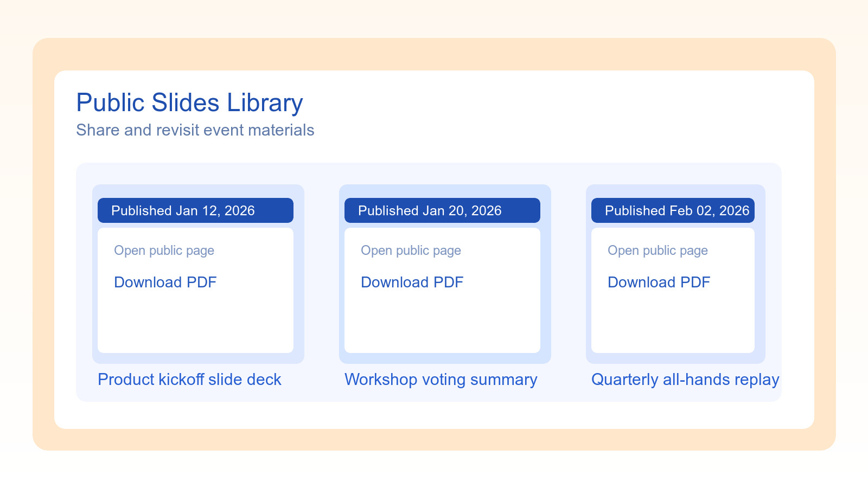Open public page for Product kickoff deck

pos(164,251)
